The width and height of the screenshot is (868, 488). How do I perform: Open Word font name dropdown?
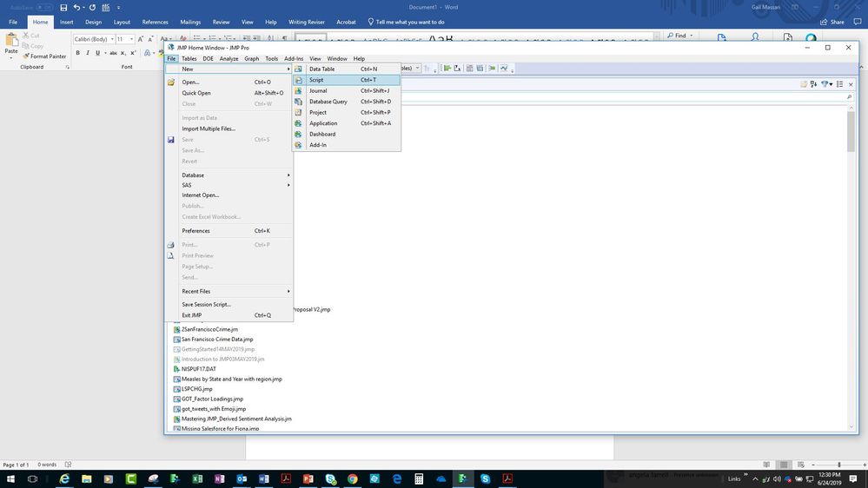coord(112,39)
